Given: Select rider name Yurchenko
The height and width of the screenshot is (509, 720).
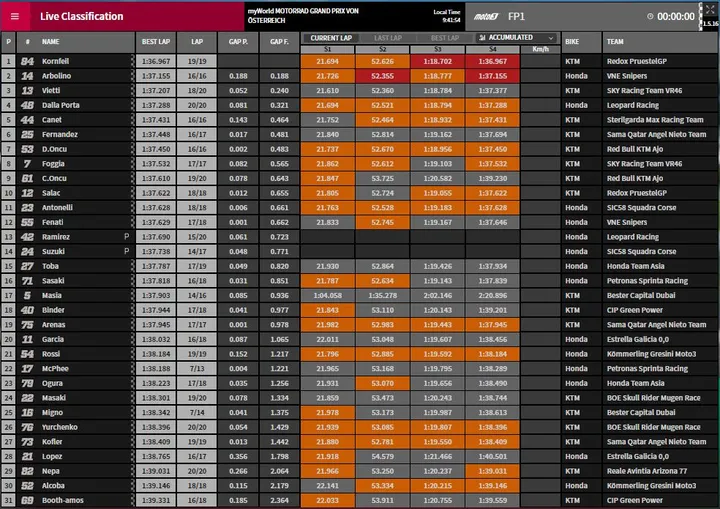Looking at the screenshot, I should pos(60,427).
